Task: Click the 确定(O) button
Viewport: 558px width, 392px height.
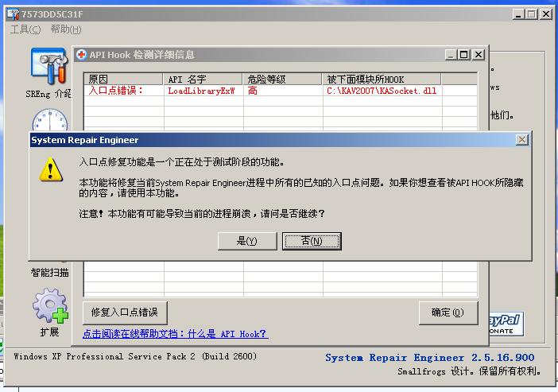Action: tap(448, 312)
